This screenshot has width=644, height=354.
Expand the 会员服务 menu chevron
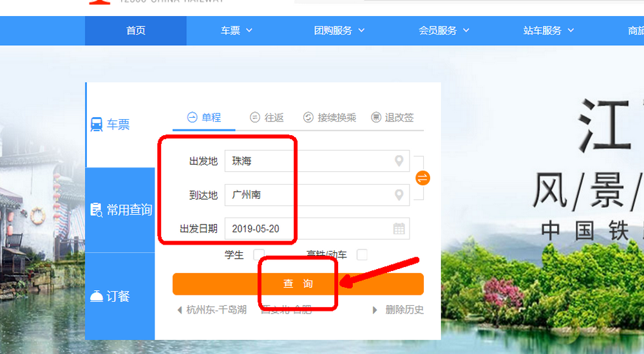click(466, 30)
